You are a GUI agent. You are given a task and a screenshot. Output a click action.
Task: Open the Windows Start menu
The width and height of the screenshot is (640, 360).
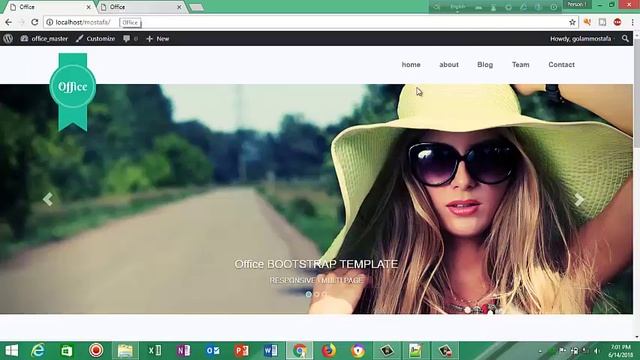point(11,351)
